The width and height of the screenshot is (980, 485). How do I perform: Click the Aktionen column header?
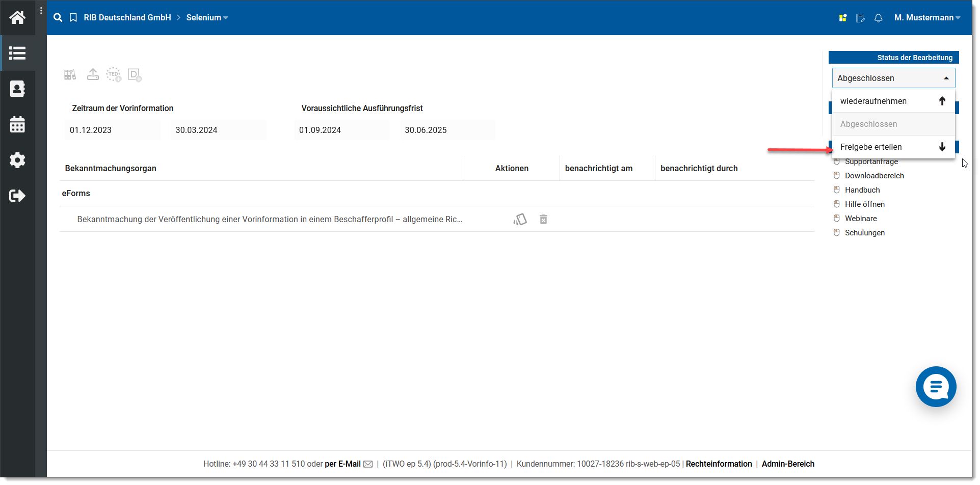(x=512, y=169)
